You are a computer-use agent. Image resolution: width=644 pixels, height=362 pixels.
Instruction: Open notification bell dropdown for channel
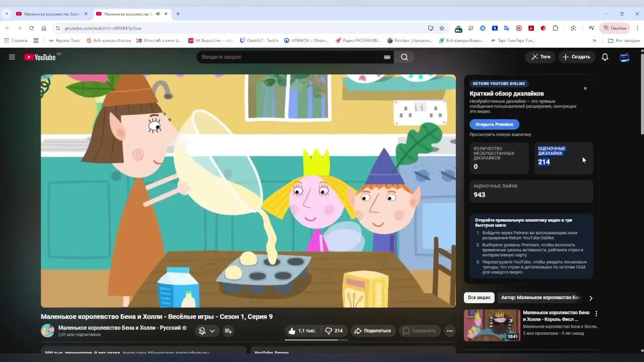coord(207,331)
